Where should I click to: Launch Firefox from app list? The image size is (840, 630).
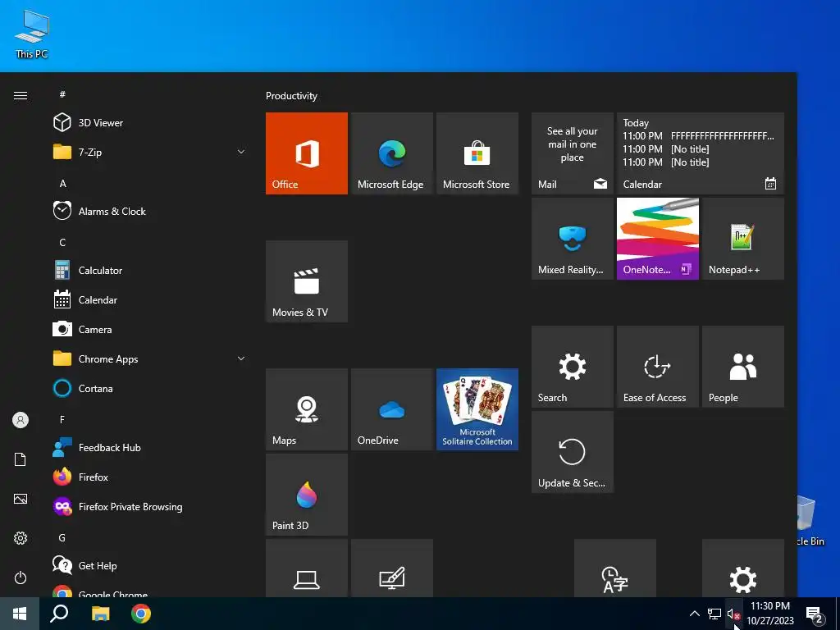(x=149, y=477)
